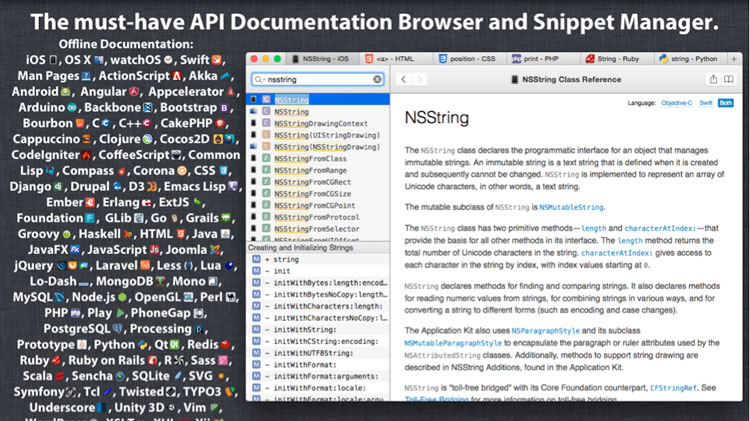Select Swift language option
The height and width of the screenshot is (421, 750).
(x=706, y=103)
